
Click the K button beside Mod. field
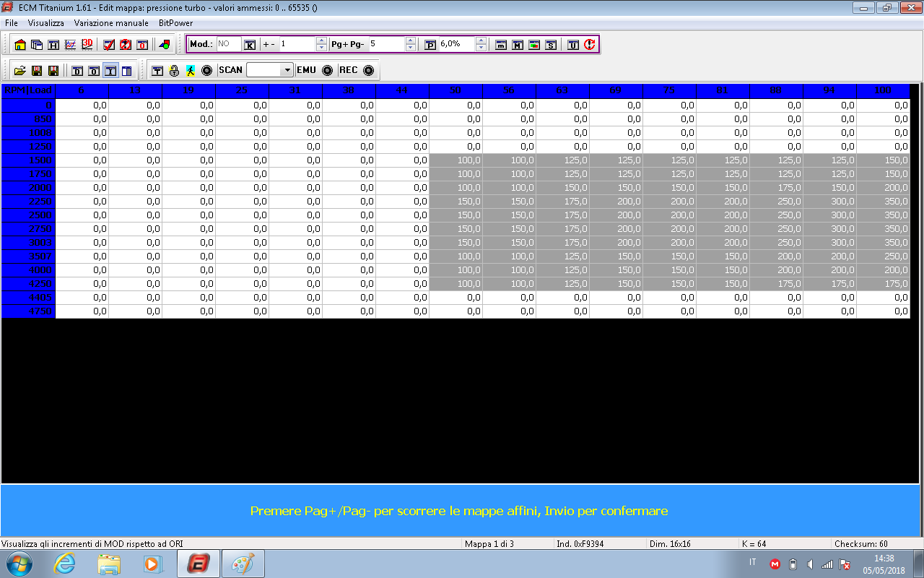coord(250,45)
